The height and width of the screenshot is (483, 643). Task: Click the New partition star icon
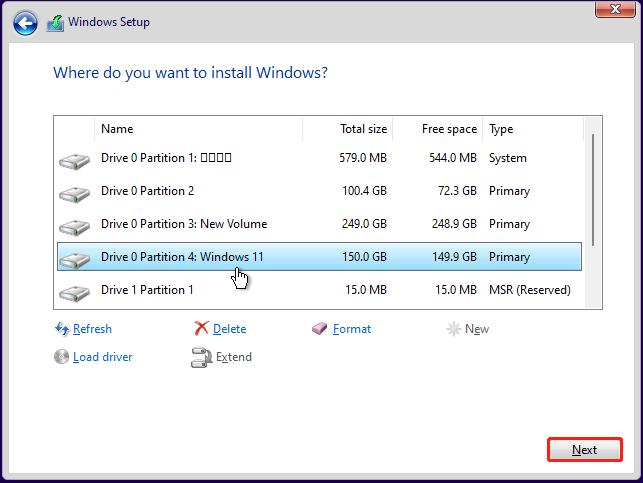pos(454,329)
